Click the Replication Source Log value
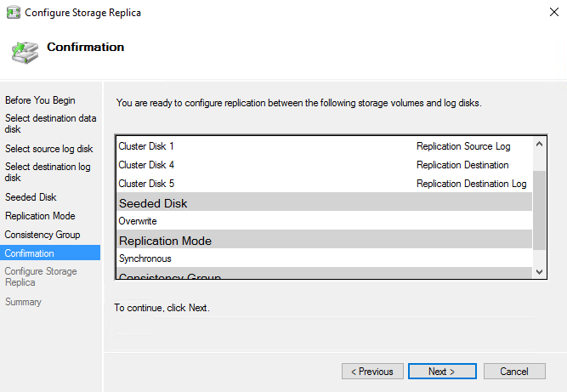Screen dimensions: 567x392 coord(463,146)
